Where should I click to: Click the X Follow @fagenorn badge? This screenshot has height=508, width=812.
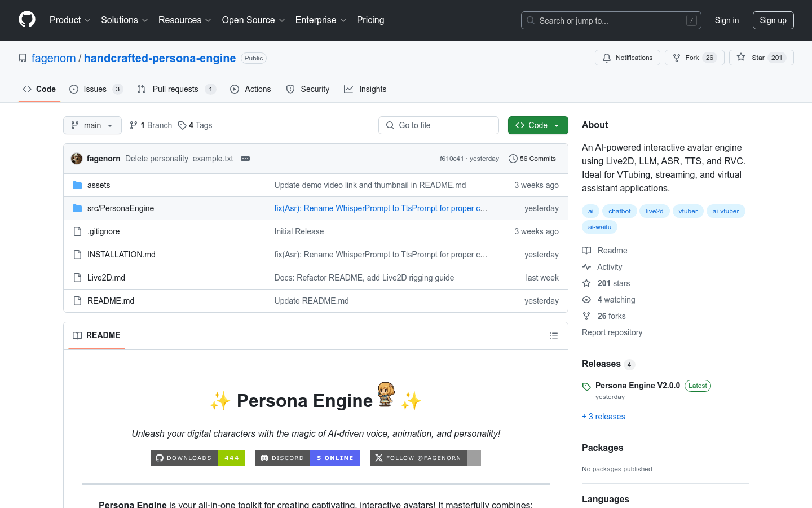tap(425, 458)
